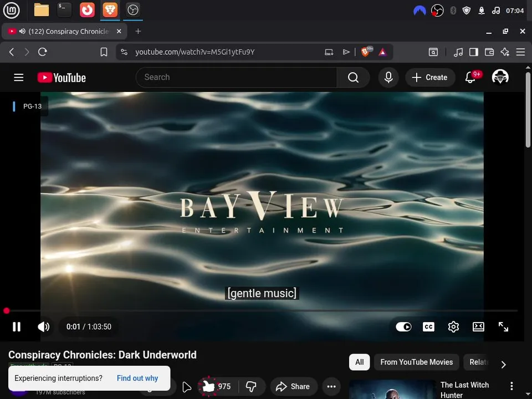Image resolution: width=532 pixels, height=399 pixels.
Task: Open the Files folder launcher in taskbar
Action: point(42,10)
